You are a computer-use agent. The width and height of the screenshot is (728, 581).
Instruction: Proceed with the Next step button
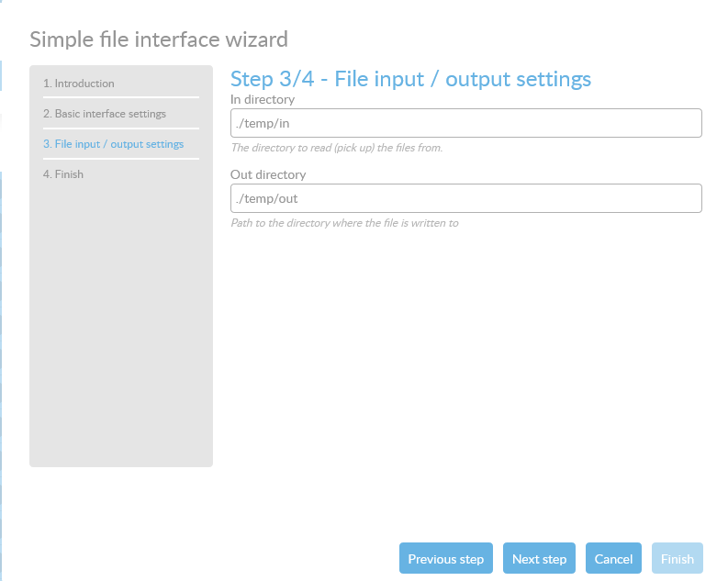coord(539,559)
